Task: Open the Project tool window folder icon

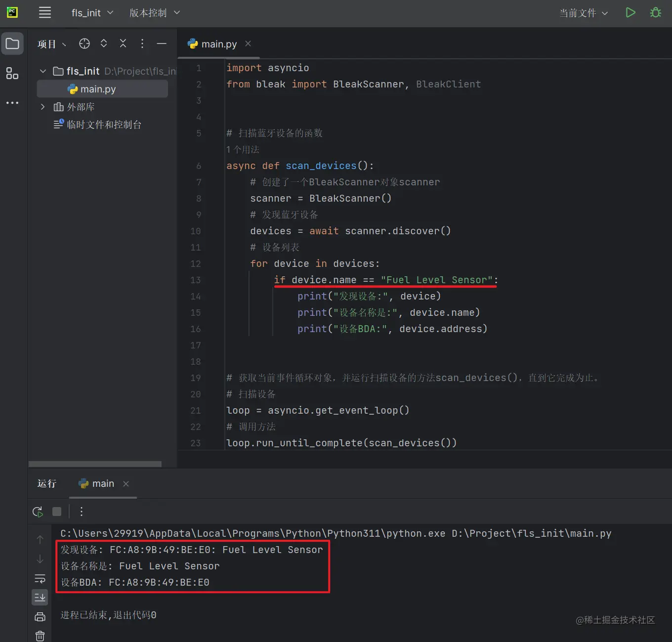Action: click(12, 44)
